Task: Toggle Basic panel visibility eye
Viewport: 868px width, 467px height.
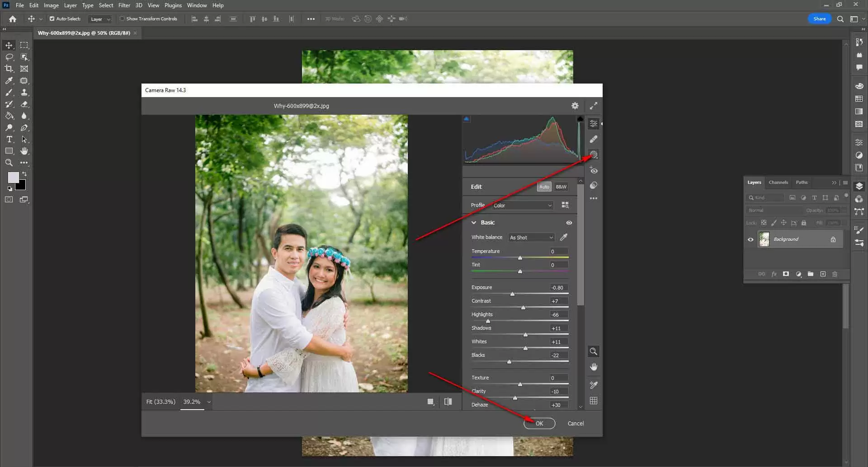Action: (x=569, y=223)
